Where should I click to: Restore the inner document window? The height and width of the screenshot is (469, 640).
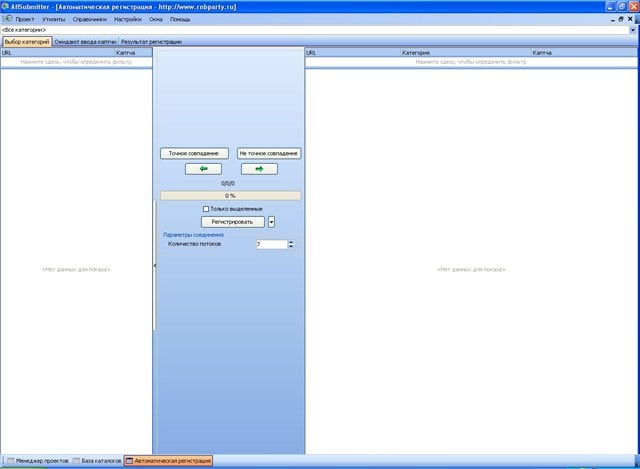621,19
